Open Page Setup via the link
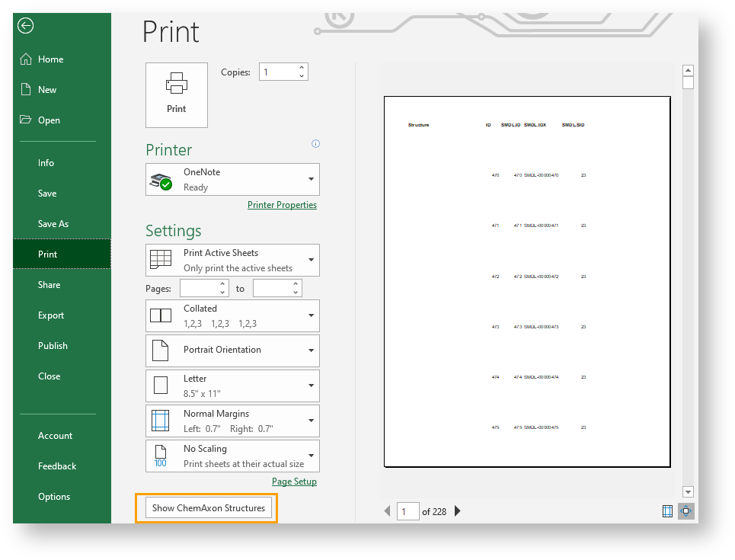735x560 pixels. tap(294, 481)
